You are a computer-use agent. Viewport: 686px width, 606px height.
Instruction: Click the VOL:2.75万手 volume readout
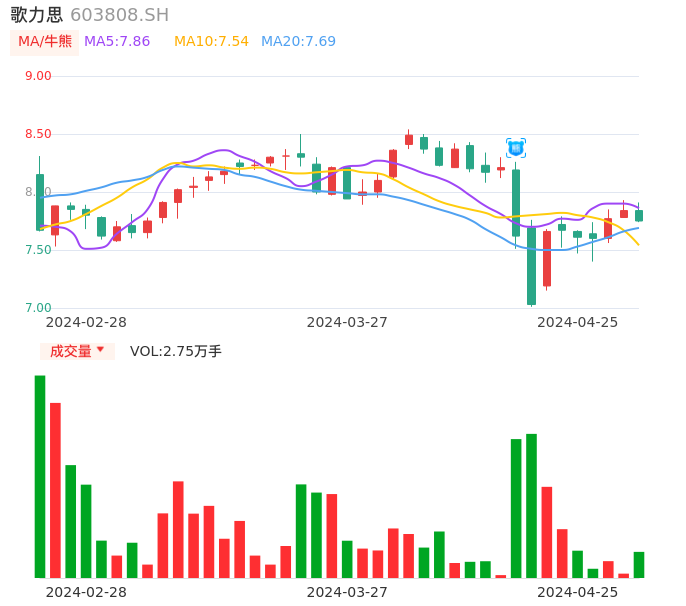point(176,351)
